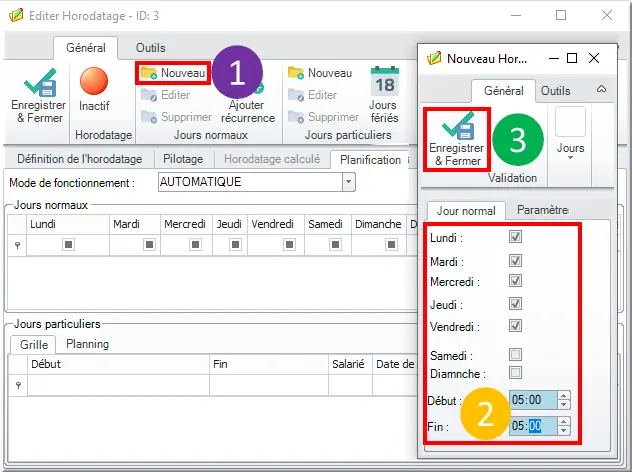The image size is (632, 472).
Task: Open the Jours dropdown button
Action: coord(570,134)
